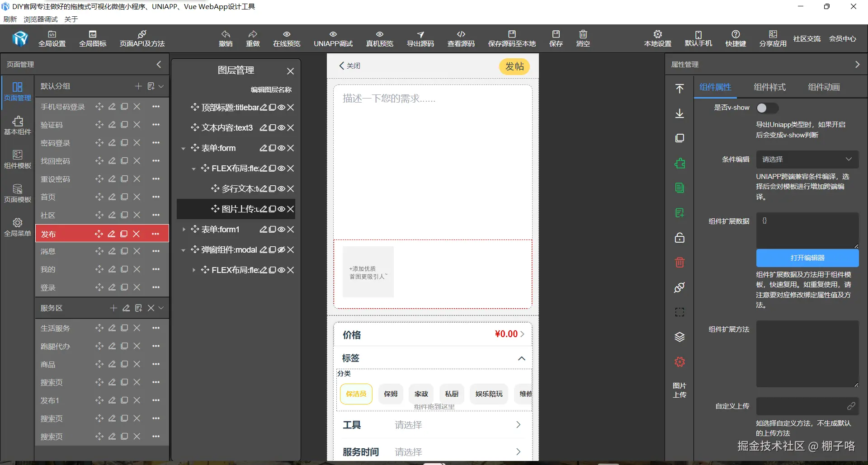Select the 保洁员 tag option
Image resolution: width=868 pixels, height=465 pixels.
click(x=356, y=394)
